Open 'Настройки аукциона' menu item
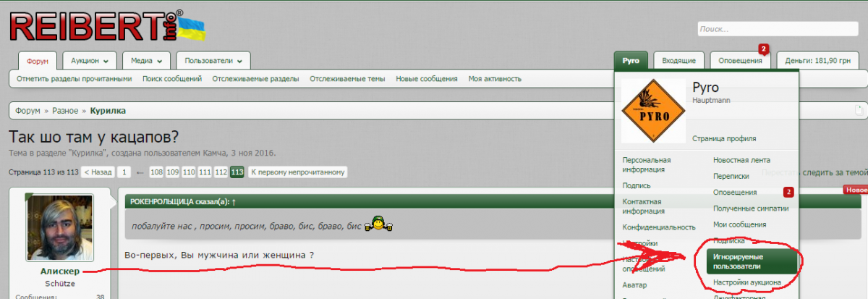The width and height of the screenshot is (868, 299). 747,282
